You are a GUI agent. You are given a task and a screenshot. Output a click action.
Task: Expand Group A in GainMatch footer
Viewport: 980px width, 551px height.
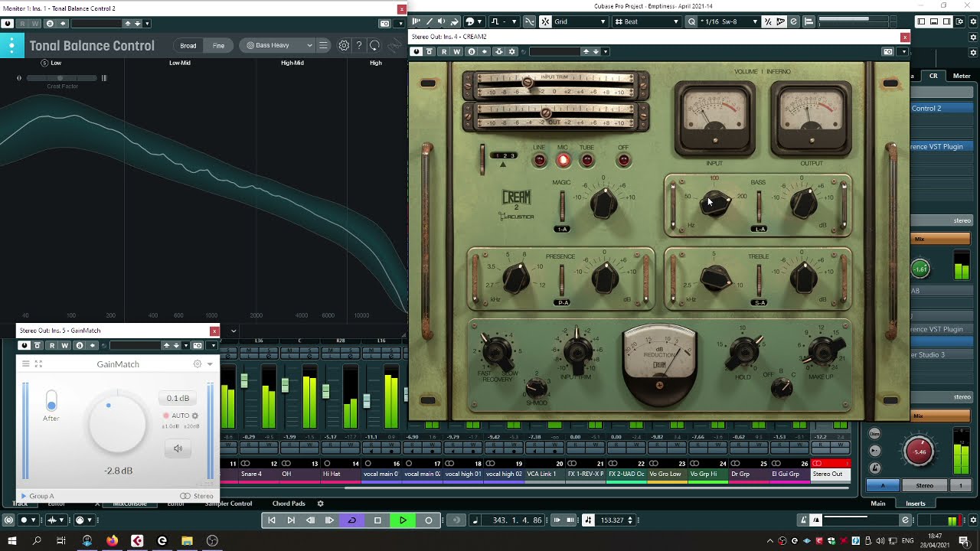(x=38, y=496)
